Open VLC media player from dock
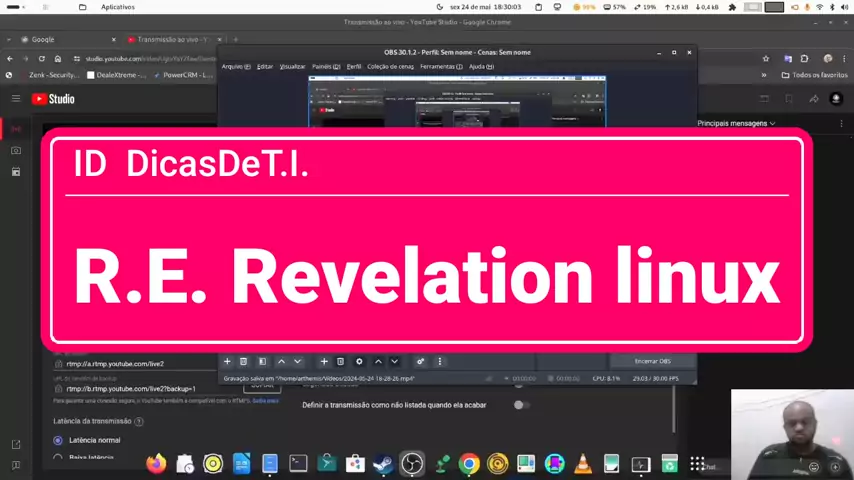The width and height of the screenshot is (854, 480). (583, 463)
